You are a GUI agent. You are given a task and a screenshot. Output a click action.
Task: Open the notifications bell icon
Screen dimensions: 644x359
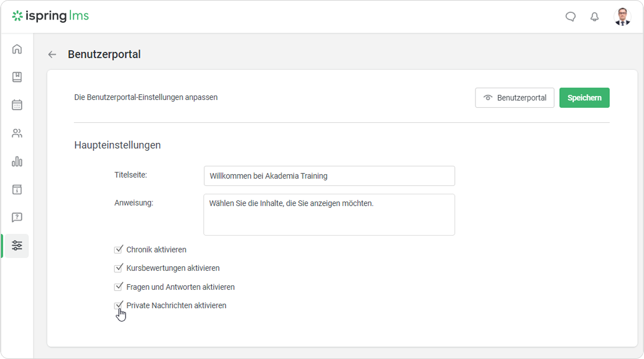pyautogui.click(x=594, y=17)
